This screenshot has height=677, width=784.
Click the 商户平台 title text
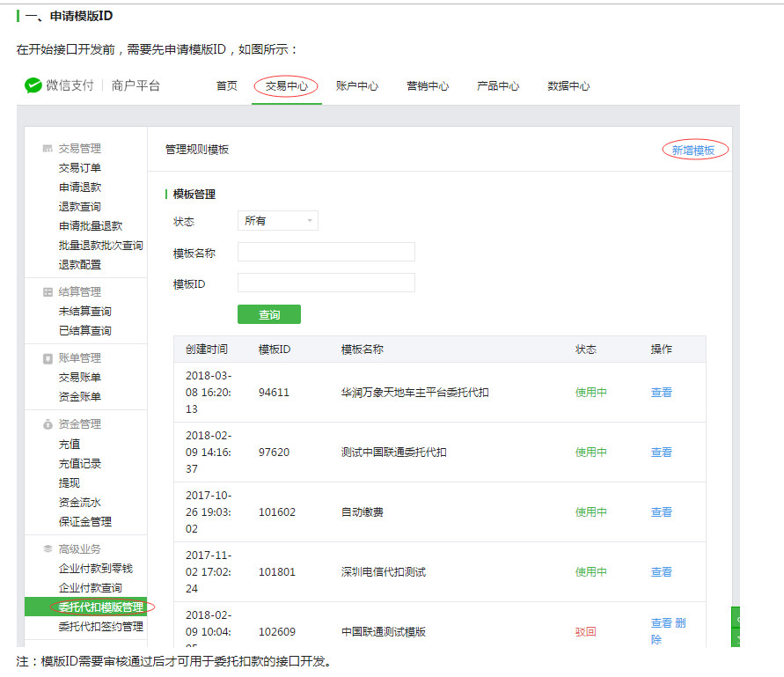tap(136, 85)
